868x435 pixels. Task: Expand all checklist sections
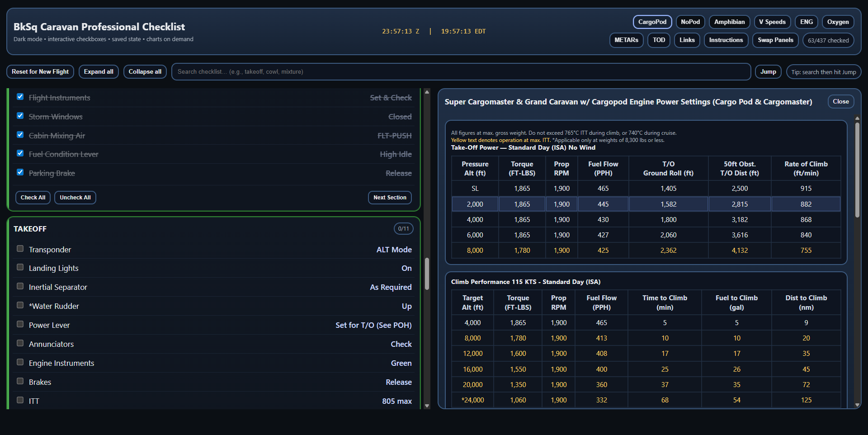99,72
